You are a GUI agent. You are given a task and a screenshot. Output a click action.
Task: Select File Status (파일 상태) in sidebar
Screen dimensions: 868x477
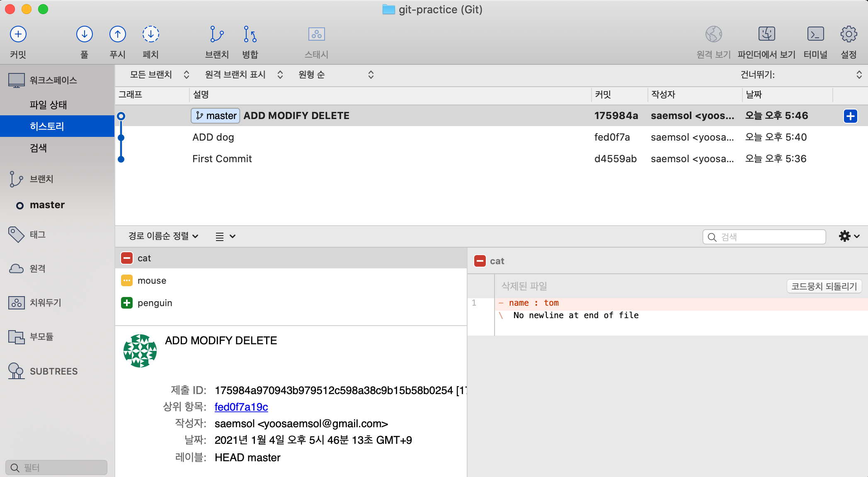(x=48, y=105)
